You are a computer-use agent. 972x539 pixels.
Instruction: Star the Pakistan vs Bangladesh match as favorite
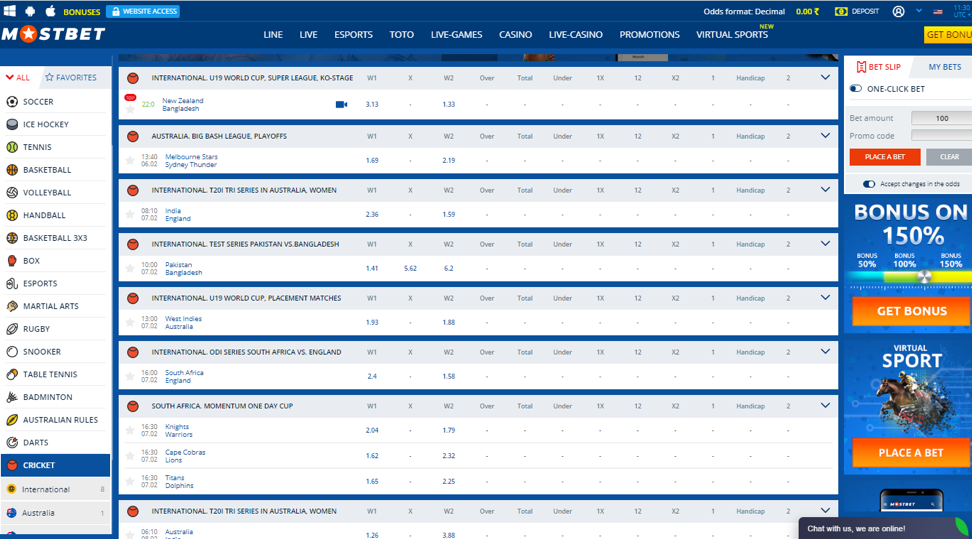130,269
